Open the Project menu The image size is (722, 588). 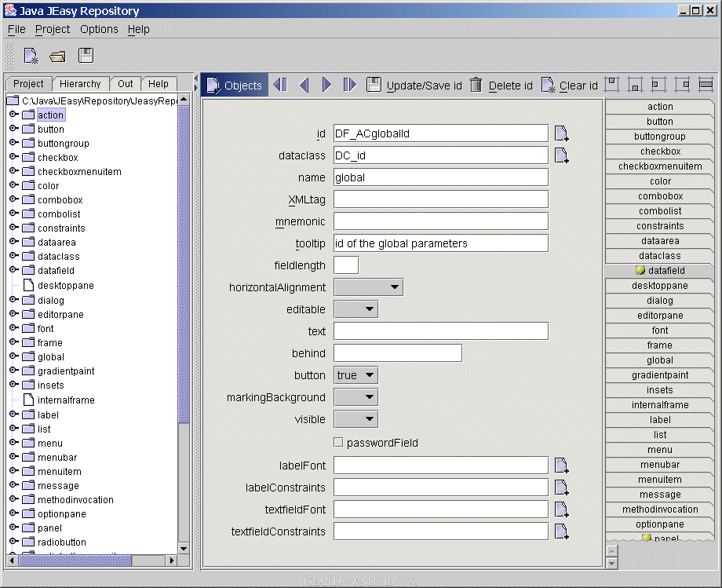click(53, 30)
